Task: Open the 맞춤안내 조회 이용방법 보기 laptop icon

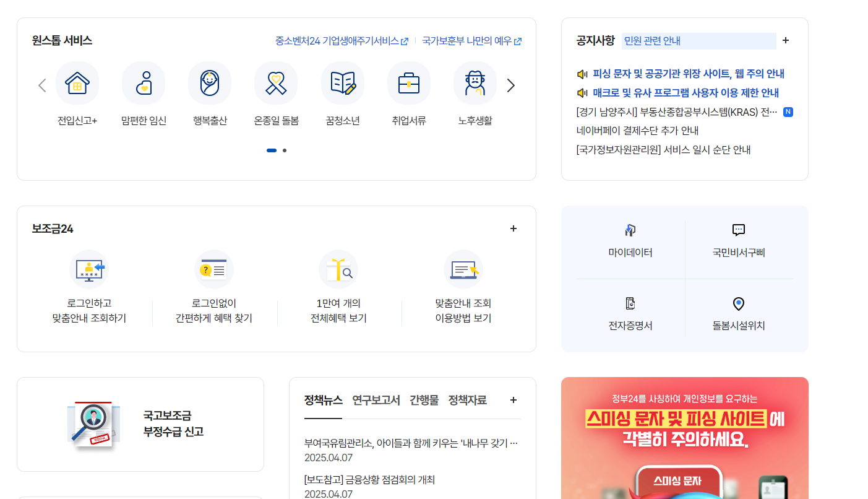Action: 463,269
